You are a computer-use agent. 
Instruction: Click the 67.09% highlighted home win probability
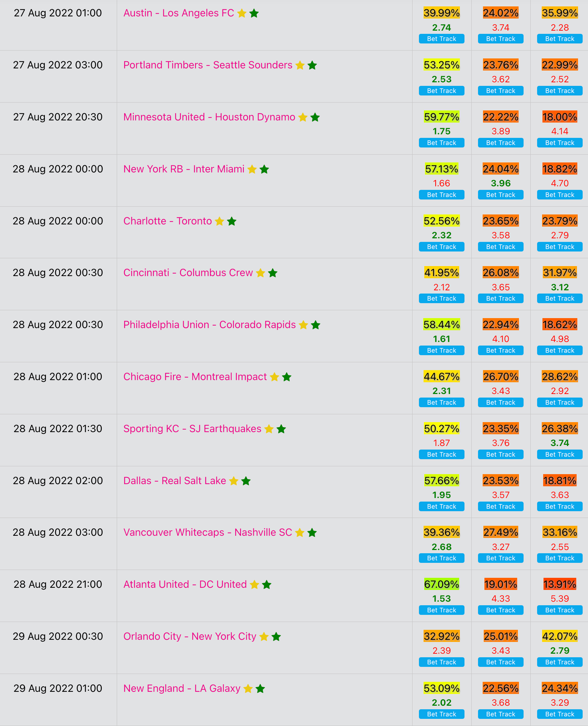[x=442, y=584]
